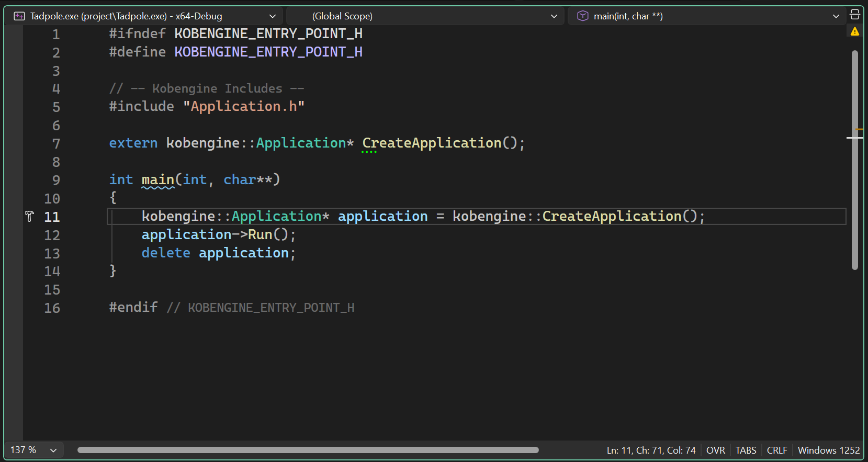Click the main function name on line 9

point(157,180)
